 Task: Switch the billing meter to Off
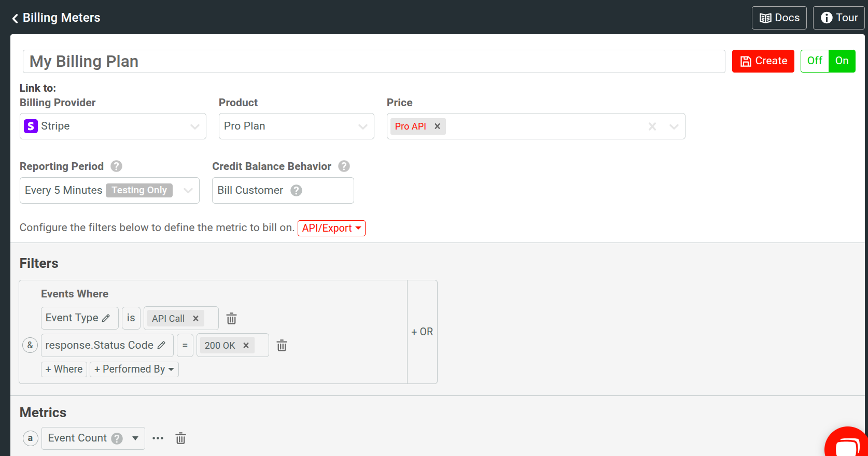(815, 61)
